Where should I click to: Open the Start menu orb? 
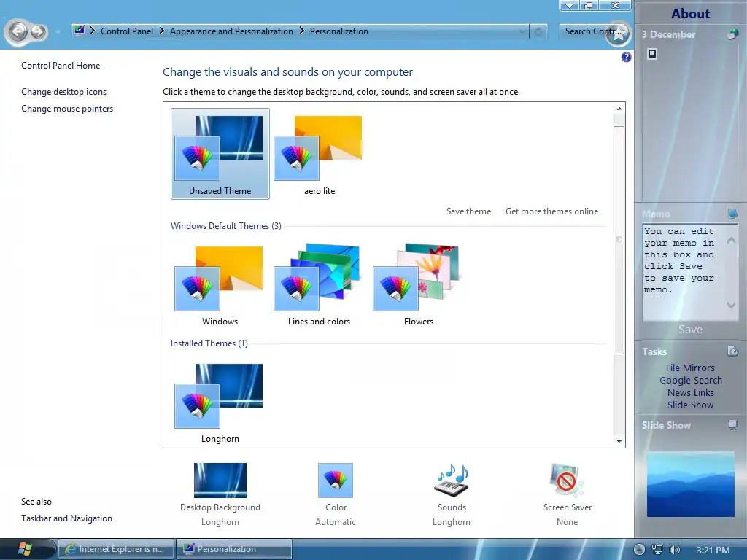click(25, 549)
